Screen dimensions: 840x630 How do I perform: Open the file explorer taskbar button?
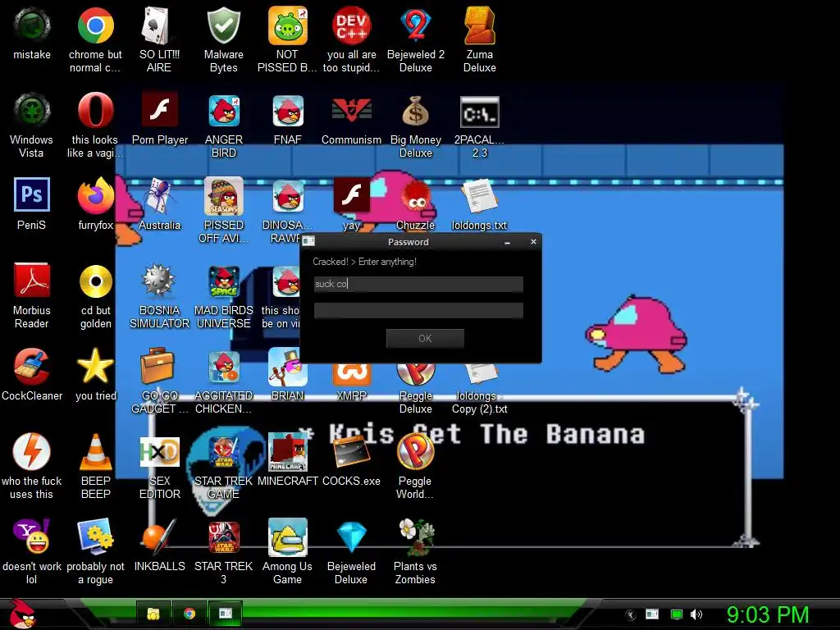click(153, 614)
